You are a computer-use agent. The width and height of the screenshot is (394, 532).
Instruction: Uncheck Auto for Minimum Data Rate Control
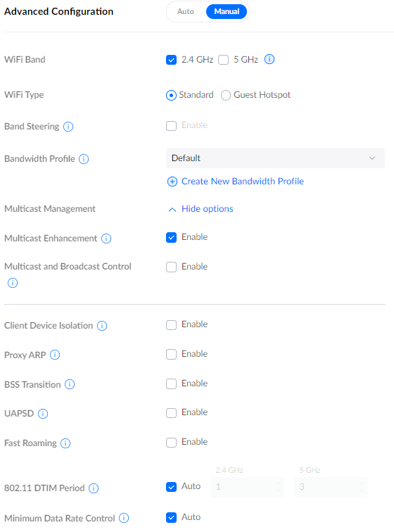coord(172,517)
